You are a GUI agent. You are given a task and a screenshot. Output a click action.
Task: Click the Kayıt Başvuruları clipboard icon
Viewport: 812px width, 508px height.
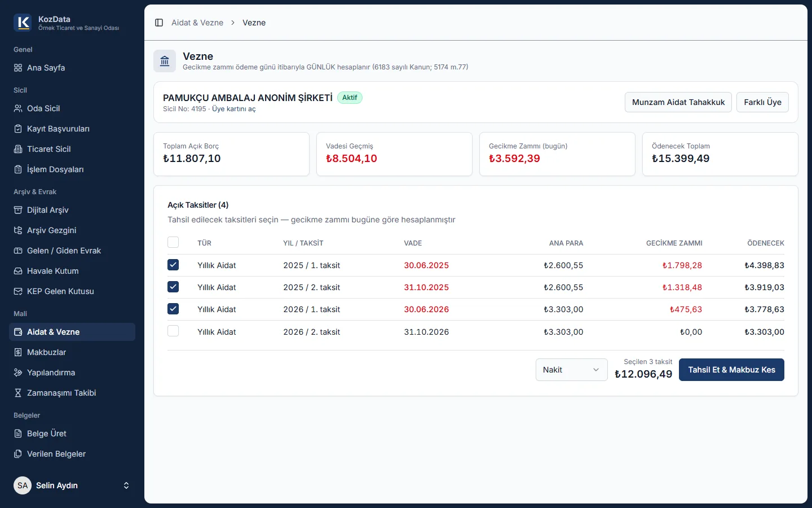pos(18,129)
